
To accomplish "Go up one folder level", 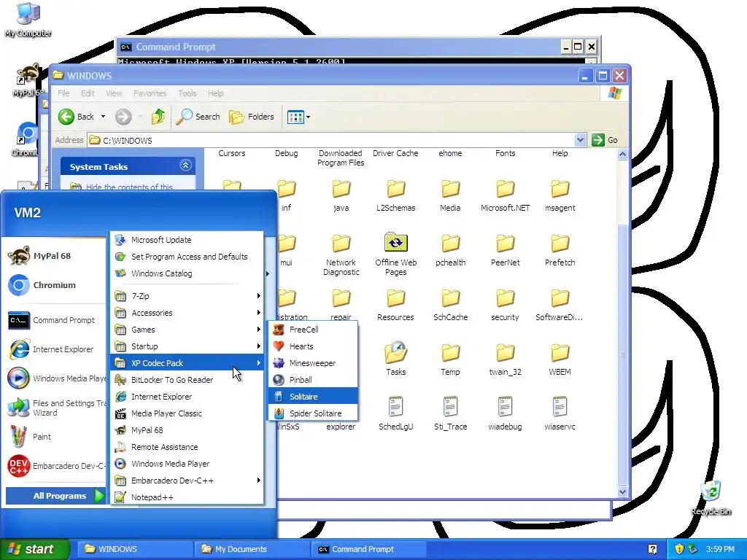I will 158,117.
